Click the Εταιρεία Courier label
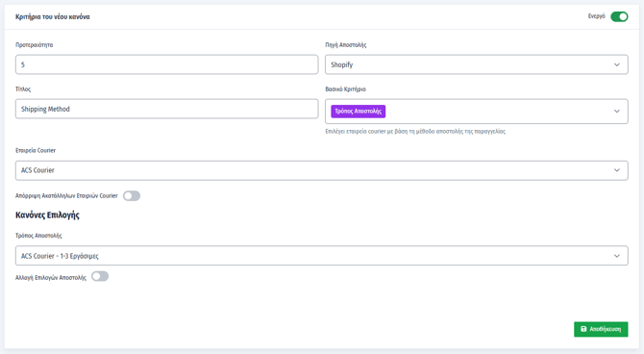 click(36, 150)
